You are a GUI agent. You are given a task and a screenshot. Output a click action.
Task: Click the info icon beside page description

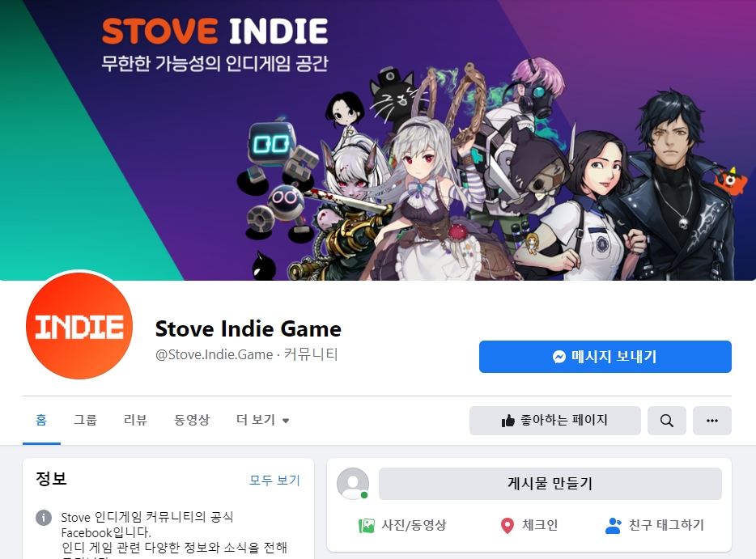point(44,518)
